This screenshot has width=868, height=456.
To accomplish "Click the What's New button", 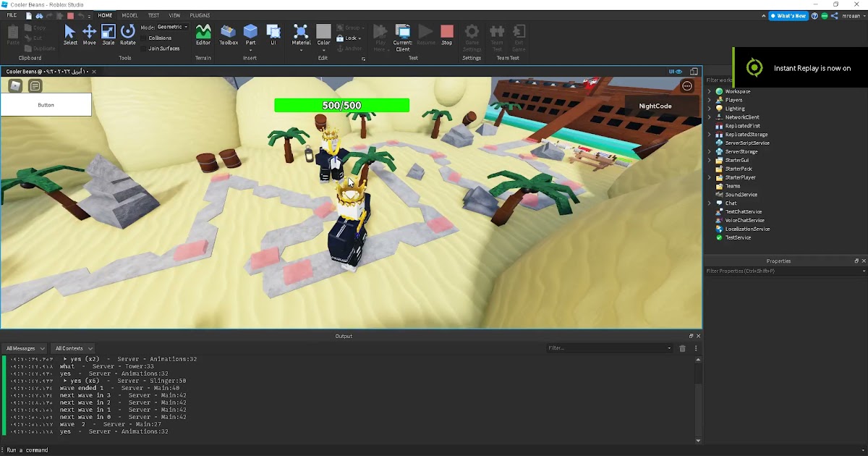I will click(x=787, y=15).
